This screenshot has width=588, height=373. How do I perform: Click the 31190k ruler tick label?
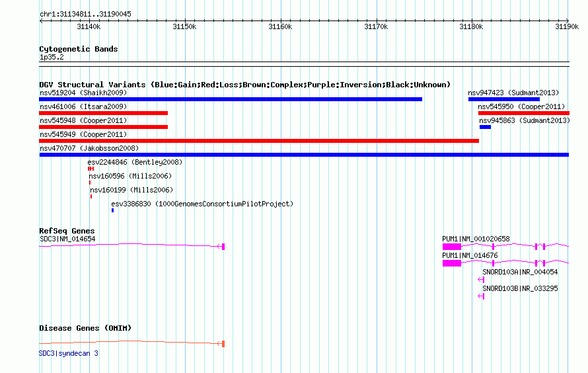[567, 26]
